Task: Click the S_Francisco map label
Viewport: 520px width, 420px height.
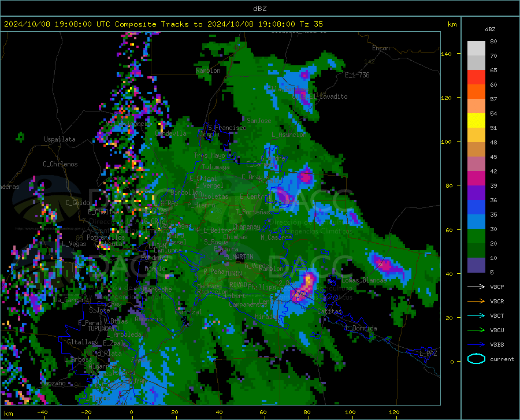Action: tap(227, 128)
